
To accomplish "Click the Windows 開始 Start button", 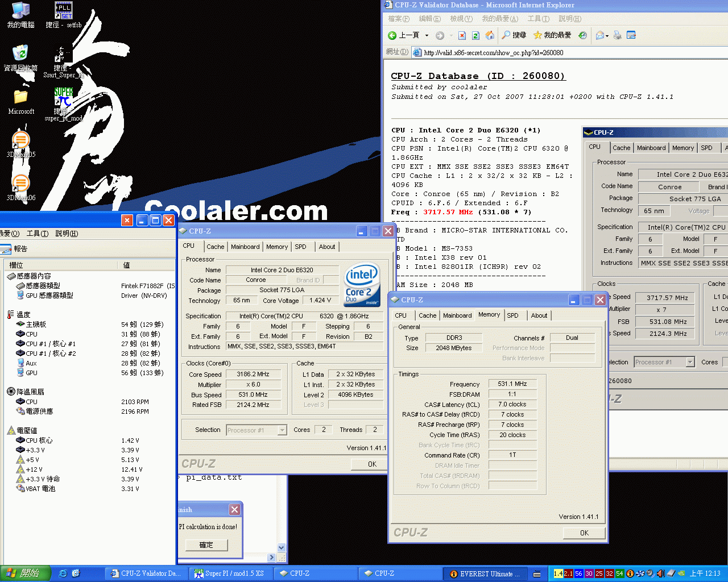I will pos(26,573).
